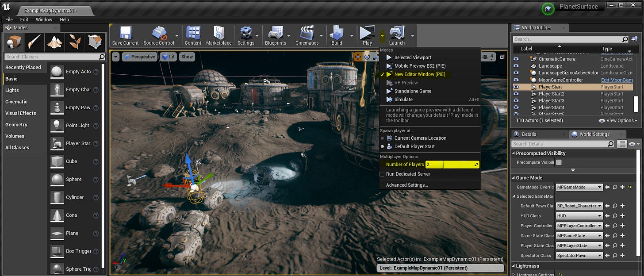Open the Cinematics clapperboard icon
Image resolution: width=644 pixels, height=276 pixels.
pos(307,35)
